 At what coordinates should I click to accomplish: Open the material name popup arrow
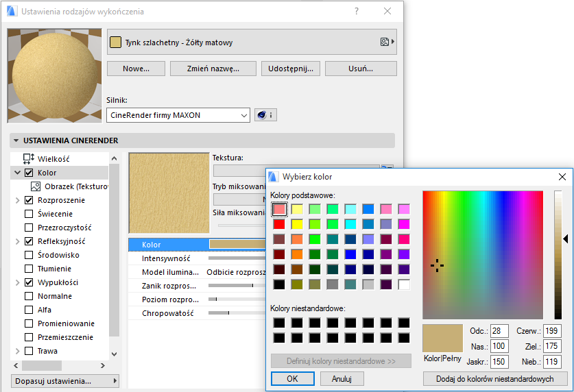393,42
